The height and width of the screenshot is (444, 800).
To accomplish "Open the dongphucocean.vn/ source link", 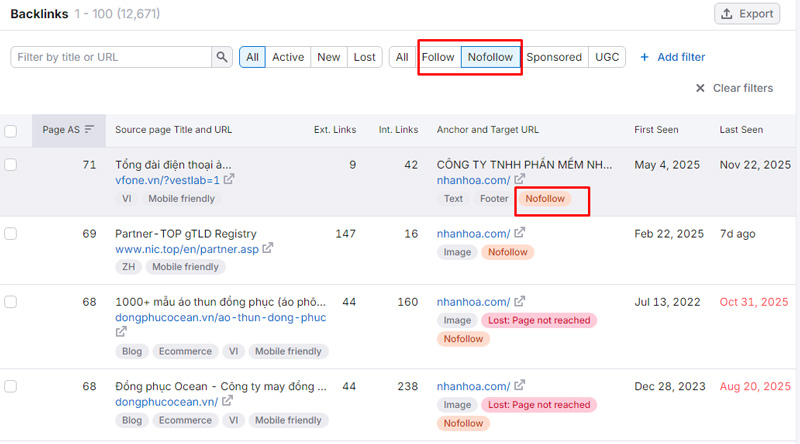I will (x=166, y=401).
